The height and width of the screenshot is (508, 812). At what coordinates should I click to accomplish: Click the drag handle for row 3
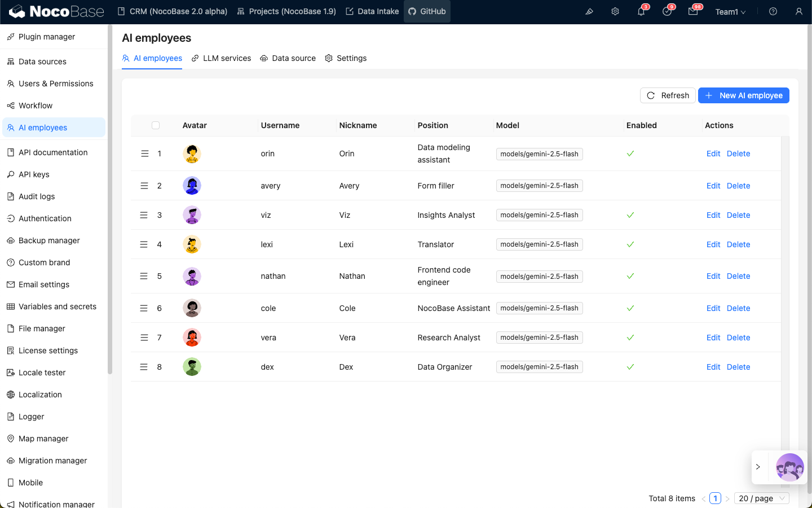(144, 215)
